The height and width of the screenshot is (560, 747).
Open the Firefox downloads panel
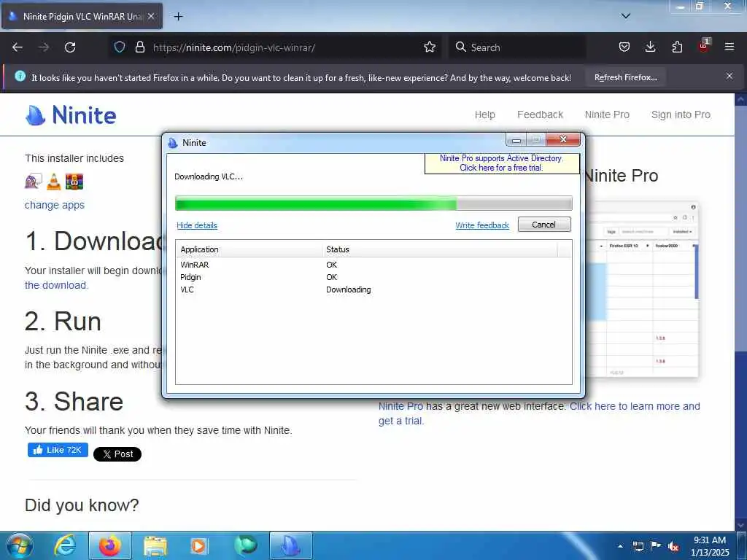[x=650, y=47]
